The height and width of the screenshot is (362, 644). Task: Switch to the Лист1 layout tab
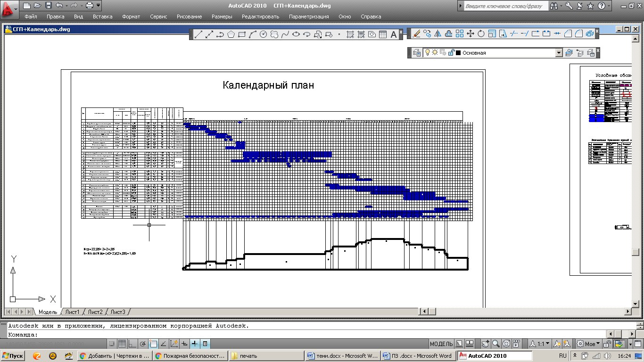click(72, 312)
